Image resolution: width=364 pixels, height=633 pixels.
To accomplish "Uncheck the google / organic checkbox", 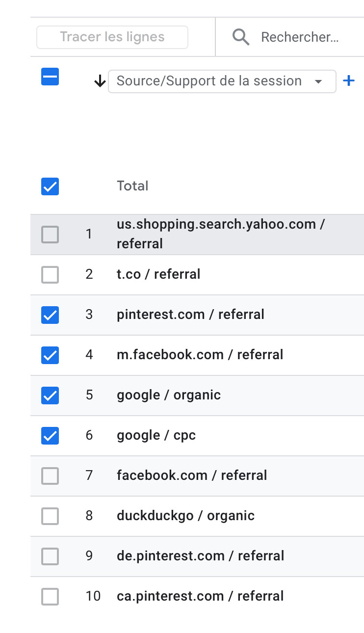I will pyautogui.click(x=50, y=396).
